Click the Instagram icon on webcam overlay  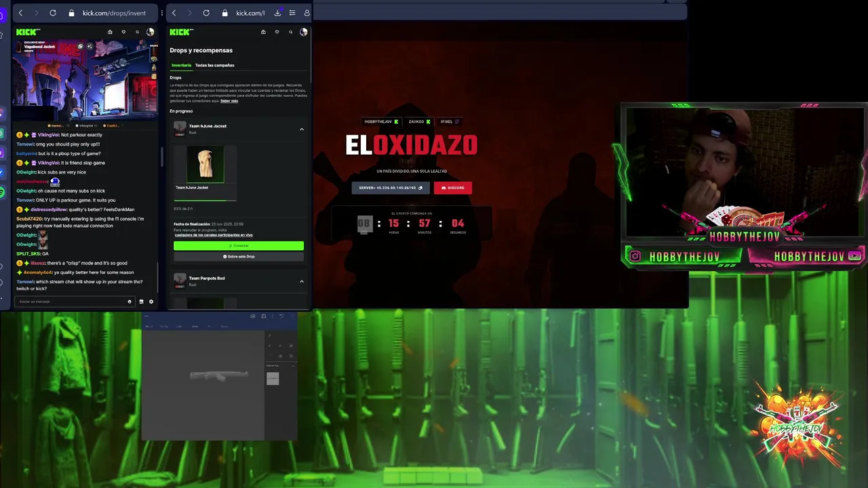pos(635,256)
